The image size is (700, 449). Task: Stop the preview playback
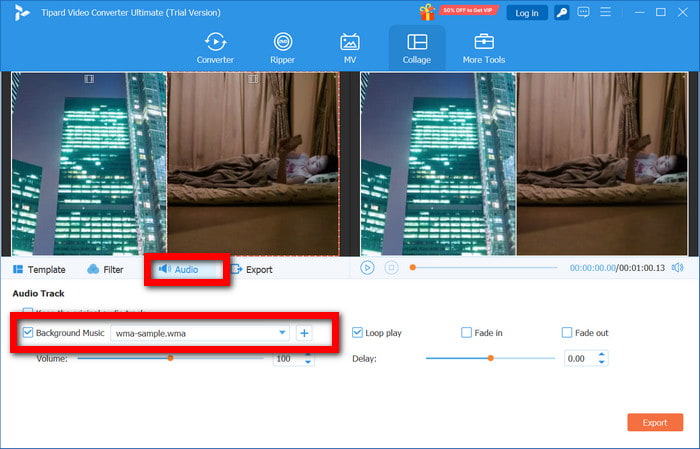pyautogui.click(x=391, y=268)
